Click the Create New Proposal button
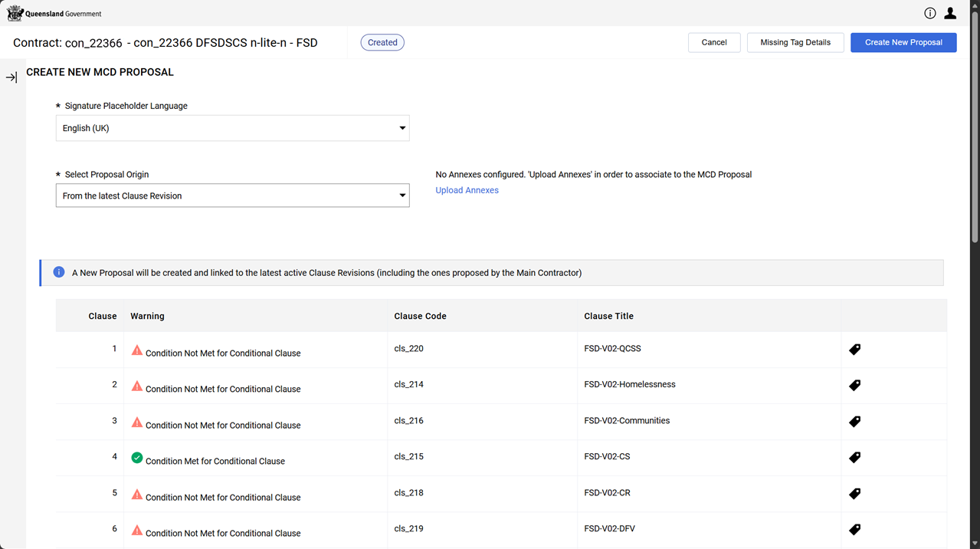The height and width of the screenshot is (549, 980). (x=903, y=42)
